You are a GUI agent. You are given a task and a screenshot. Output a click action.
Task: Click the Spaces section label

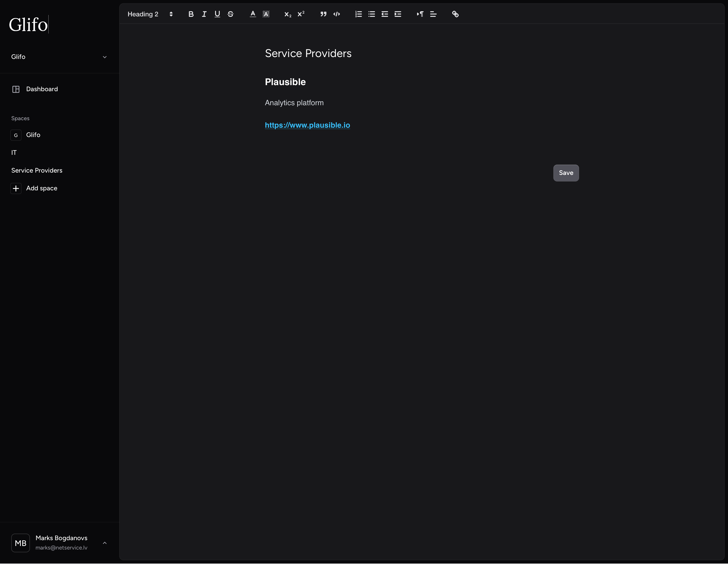click(20, 118)
